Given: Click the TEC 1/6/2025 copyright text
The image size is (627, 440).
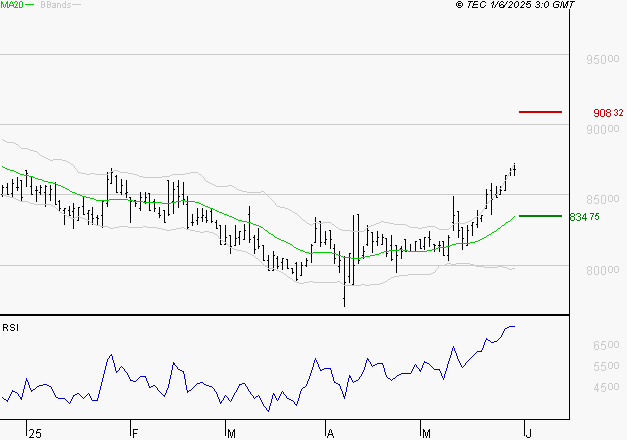Looking at the screenshot, I should tap(515, 5).
